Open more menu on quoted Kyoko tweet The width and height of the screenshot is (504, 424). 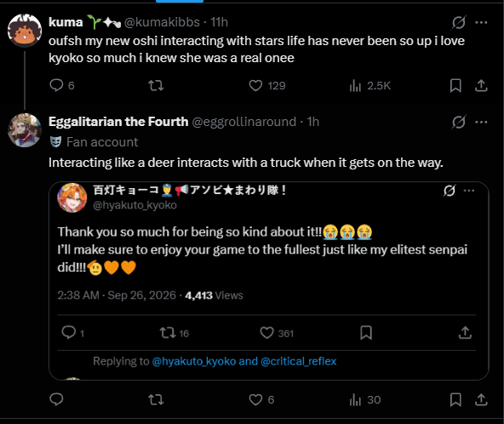click(x=469, y=191)
